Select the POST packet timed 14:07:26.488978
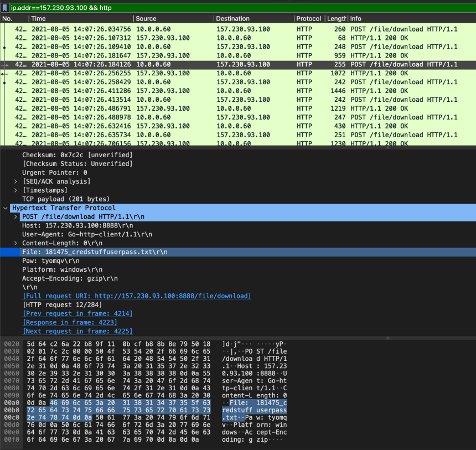 pyautogui.click(x=238, y=117)
